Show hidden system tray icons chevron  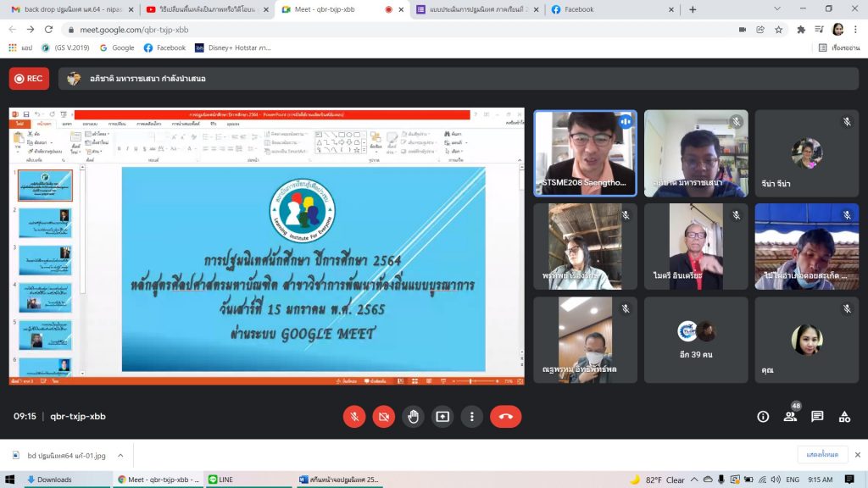pos(693,480)
